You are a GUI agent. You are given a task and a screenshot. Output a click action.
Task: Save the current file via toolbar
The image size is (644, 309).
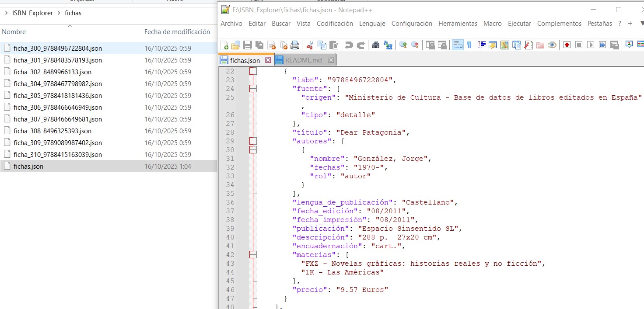point(248,45)
